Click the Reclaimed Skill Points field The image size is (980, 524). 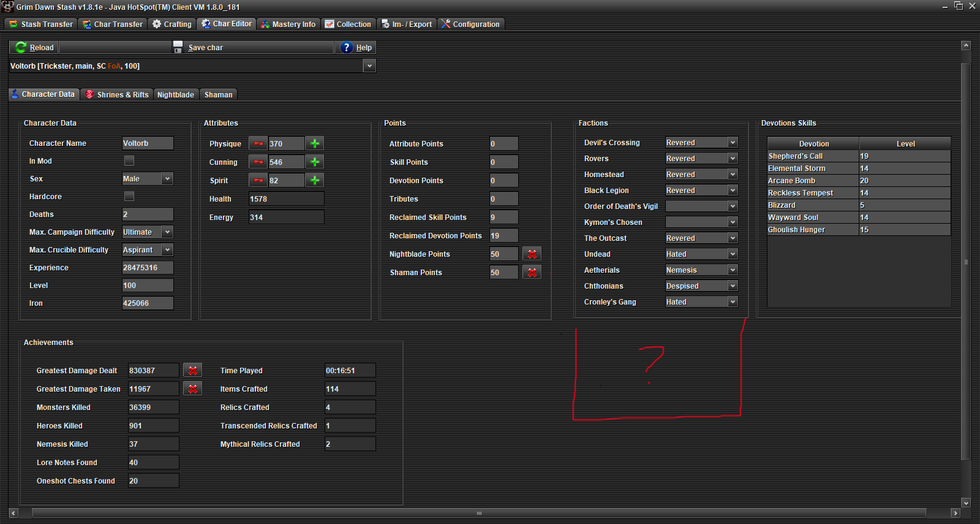coord(503,217)
